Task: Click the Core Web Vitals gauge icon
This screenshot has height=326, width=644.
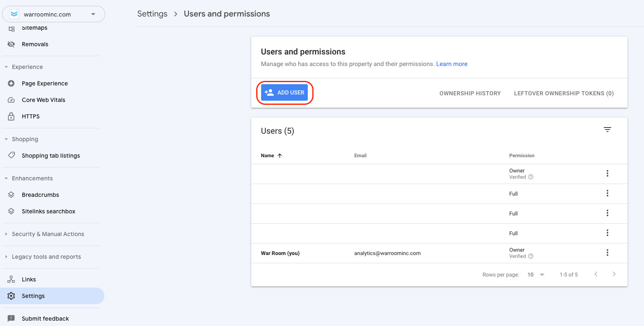Action: pyautogui.click(x=12, y=100)
